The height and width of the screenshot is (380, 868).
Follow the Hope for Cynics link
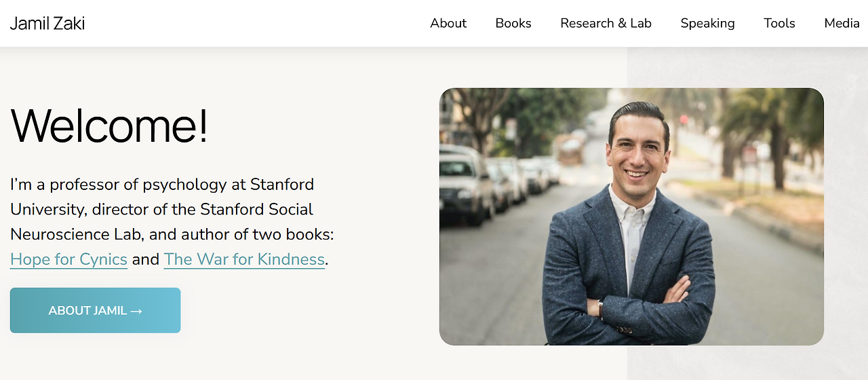tap(68, 259)
